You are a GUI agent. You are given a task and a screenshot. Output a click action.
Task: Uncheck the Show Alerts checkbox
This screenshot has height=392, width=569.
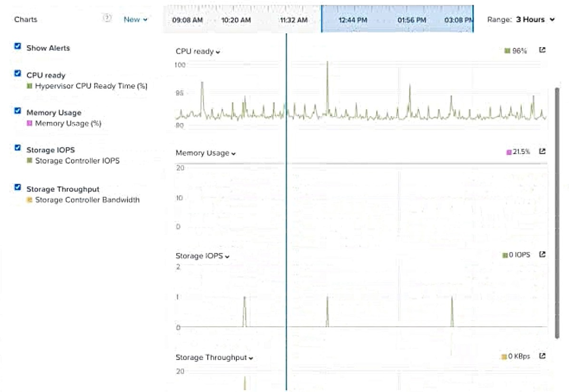click(x=18, y=47)
